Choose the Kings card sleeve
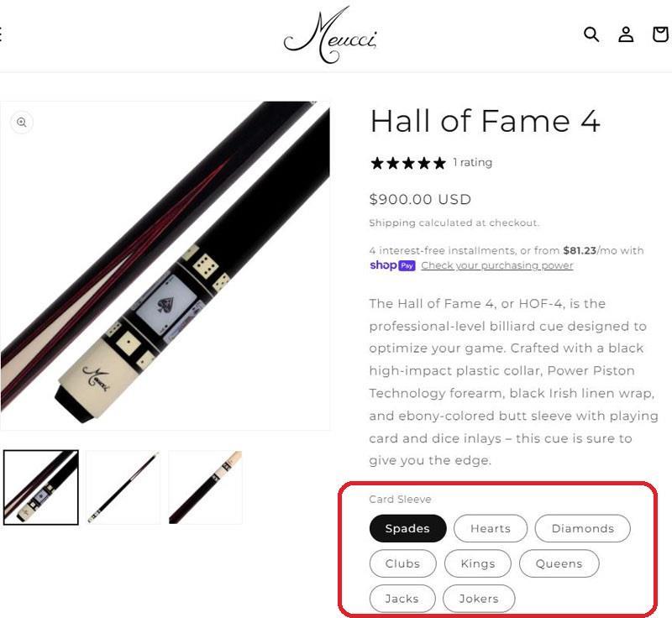 tap(478, 563)
